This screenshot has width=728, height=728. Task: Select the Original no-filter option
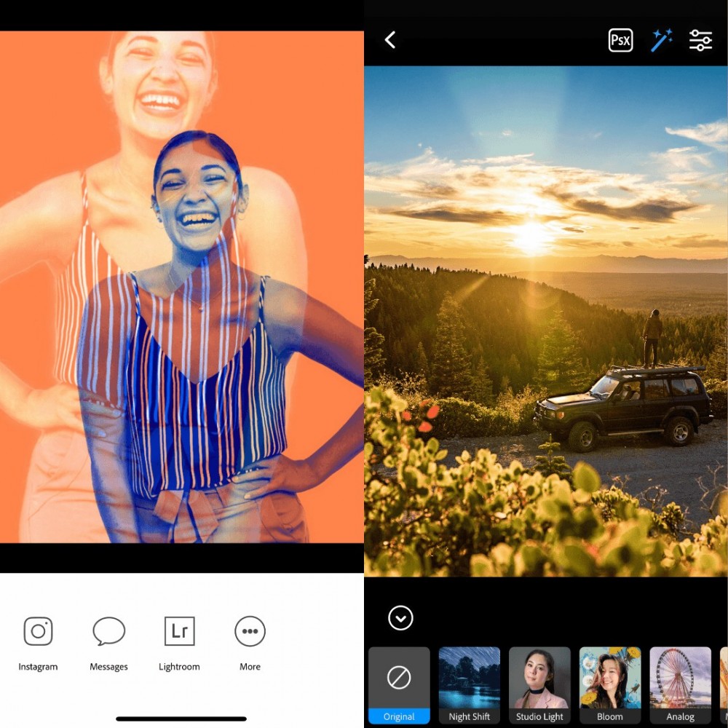click(399, 684)
